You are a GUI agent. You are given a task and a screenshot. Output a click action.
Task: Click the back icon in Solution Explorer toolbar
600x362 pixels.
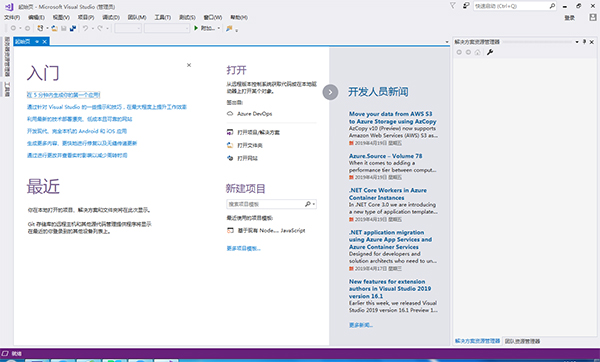click(x=459, y=52)
